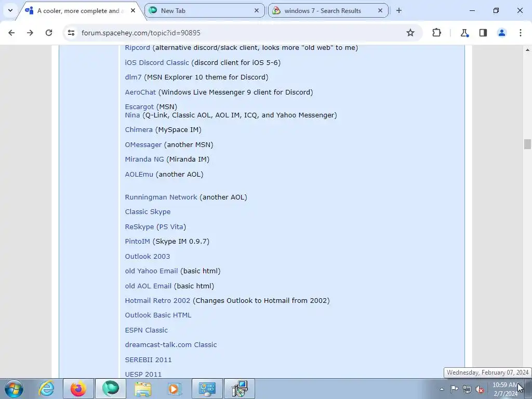Click the vertical scrollbar thumb
Viewport: 532px width, 399px height.
coord(527,144)
